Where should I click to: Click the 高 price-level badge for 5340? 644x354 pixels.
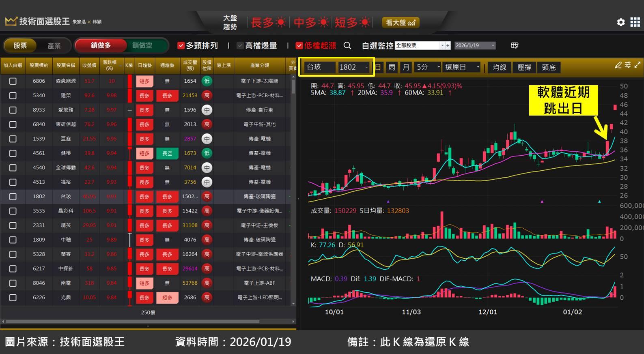(x=207, y=95)
